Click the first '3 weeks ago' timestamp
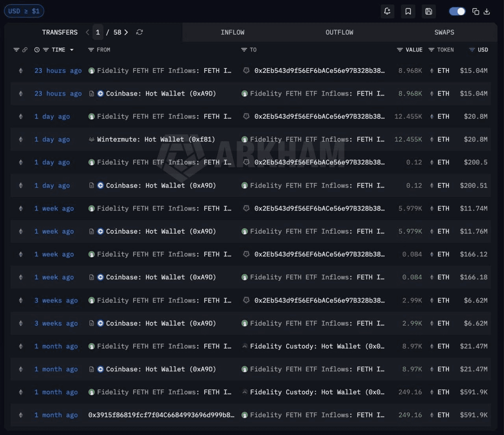This screenshot has width=504, height=435. (56, 300)
